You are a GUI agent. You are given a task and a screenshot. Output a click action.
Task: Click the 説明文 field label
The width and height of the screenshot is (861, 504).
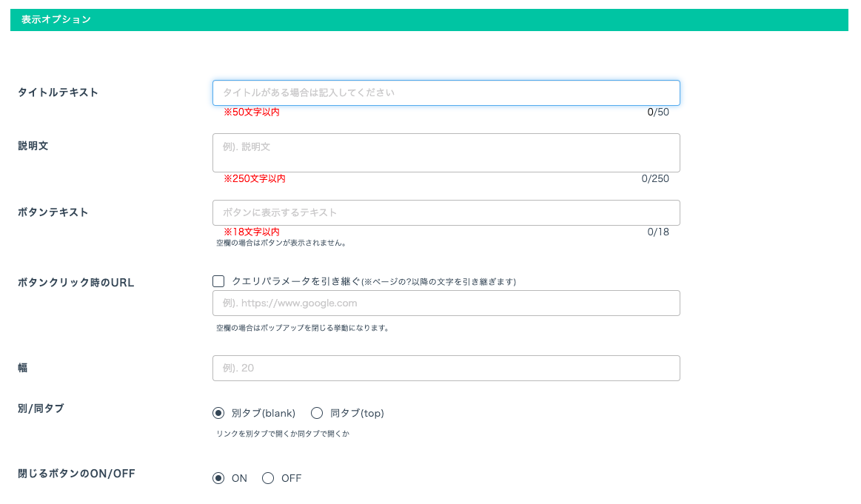point(33,146)
